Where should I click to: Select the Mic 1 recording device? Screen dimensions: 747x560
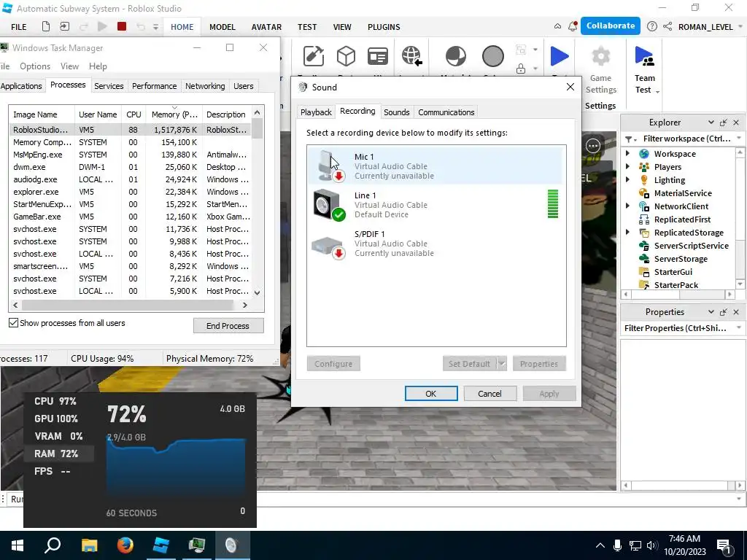point(436,166)
